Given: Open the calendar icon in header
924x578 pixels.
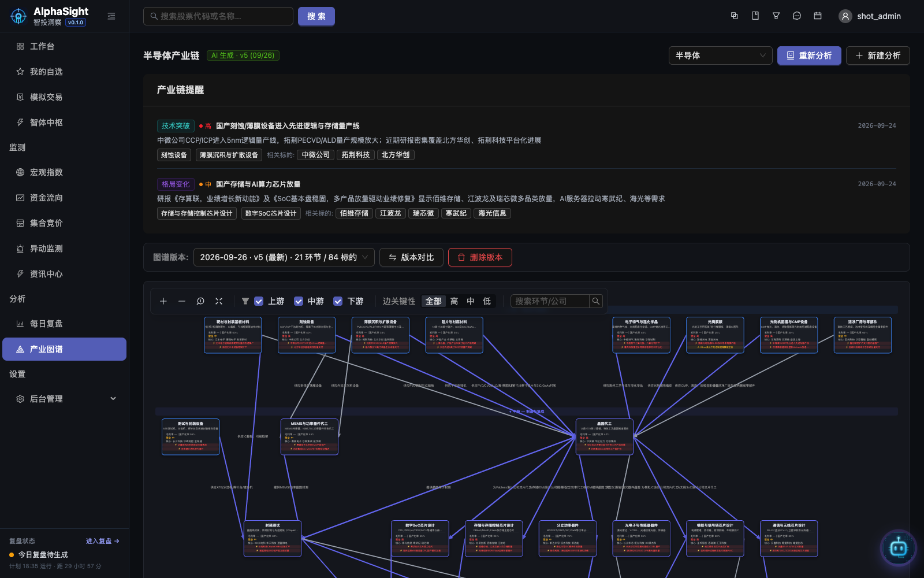Looking at the screenshot, I should pos(818,16).
